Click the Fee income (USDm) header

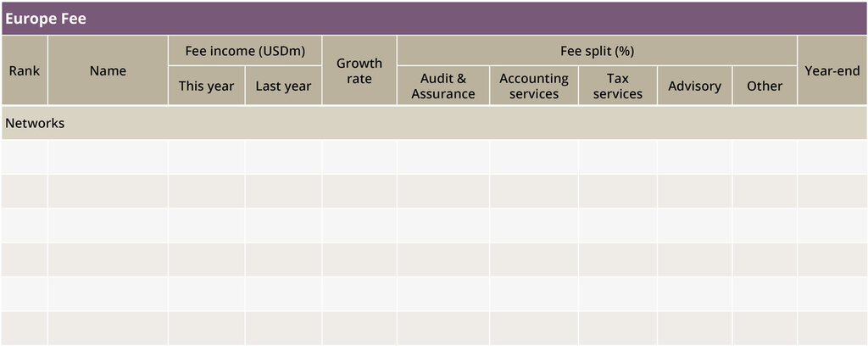point(244,51)
